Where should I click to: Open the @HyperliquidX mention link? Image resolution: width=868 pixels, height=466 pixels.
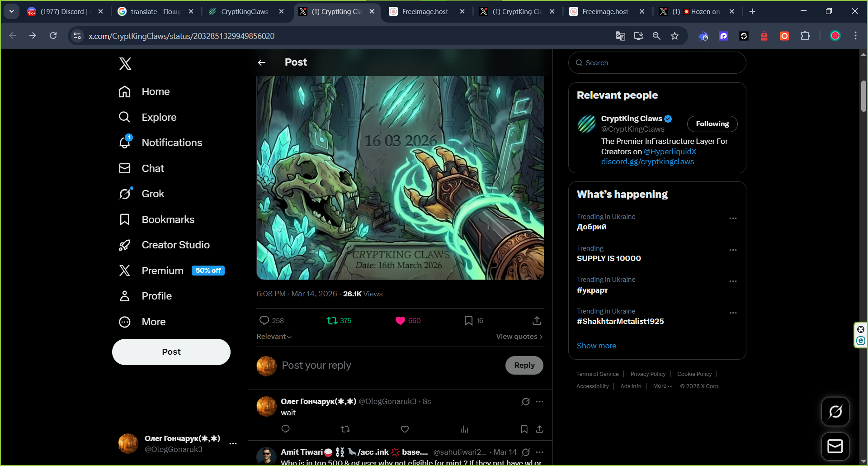tap(670, 152)
